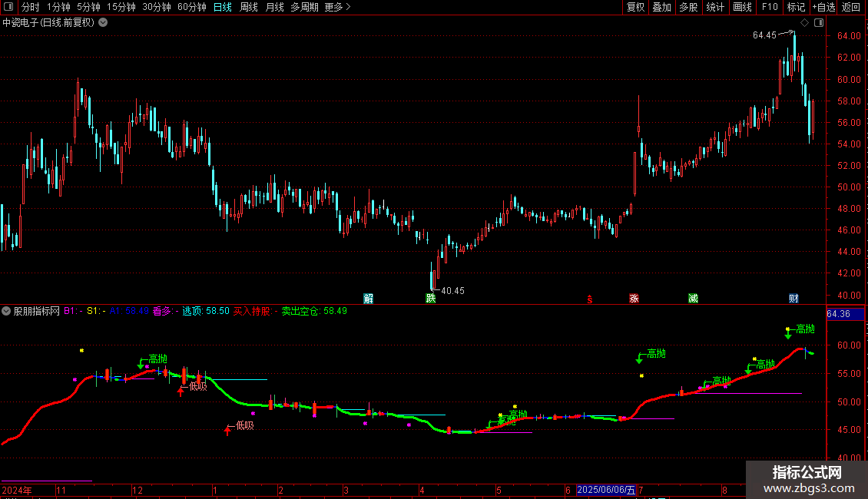Click the highlighted 2025/06/06五 date marker
Screen dimensions: 868x499
click(x=605, y=490)
